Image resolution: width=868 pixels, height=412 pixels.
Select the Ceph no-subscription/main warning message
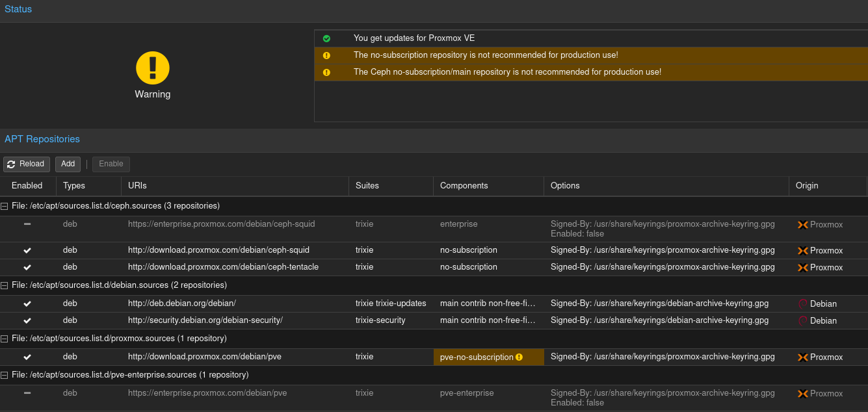coord(507,72)
